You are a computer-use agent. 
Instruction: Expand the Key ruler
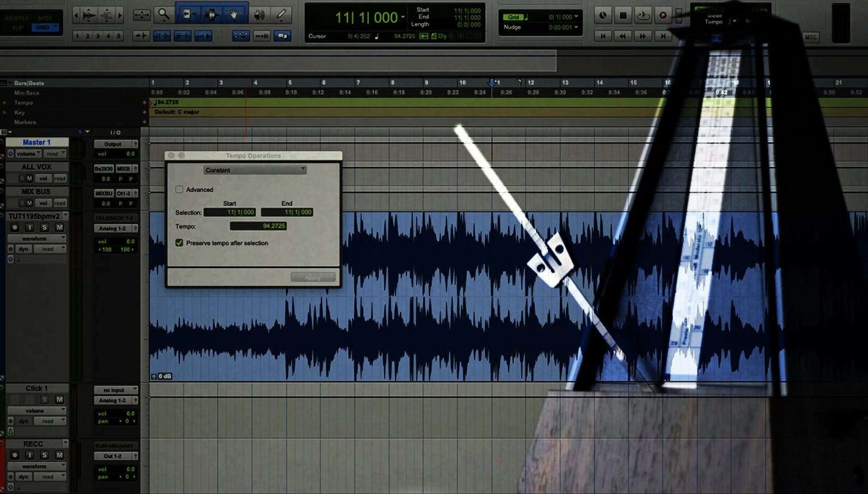tap(4, 112)
